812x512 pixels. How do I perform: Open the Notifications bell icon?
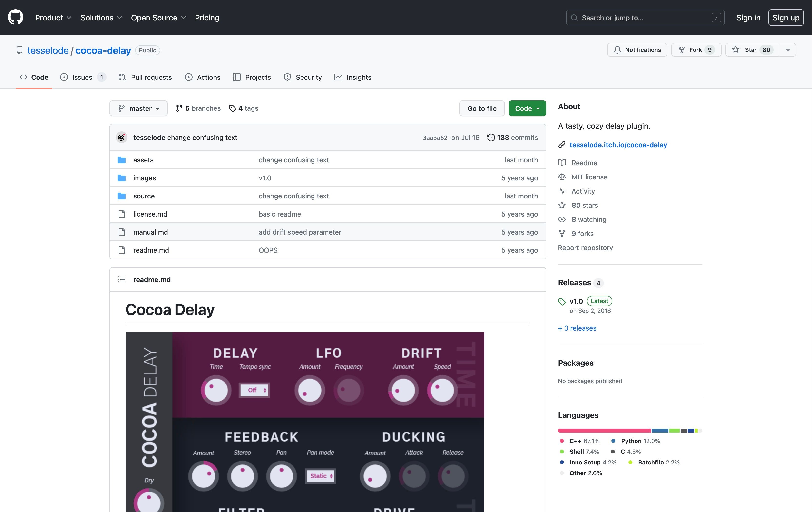click(x=617, y=49)
